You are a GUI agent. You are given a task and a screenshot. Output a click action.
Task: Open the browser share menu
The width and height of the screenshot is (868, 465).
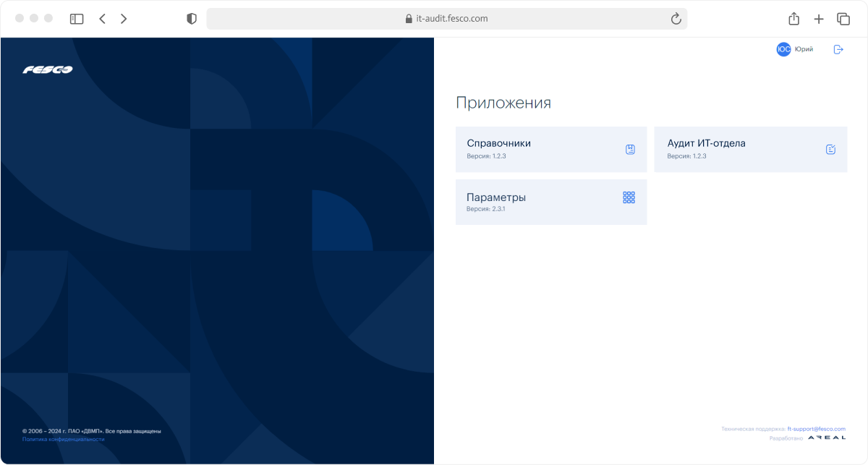pyautogui.click(x=793, y=19)
